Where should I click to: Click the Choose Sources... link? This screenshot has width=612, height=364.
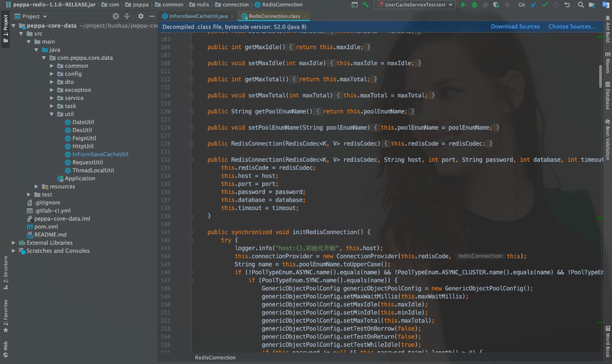(x=572, y=26)
